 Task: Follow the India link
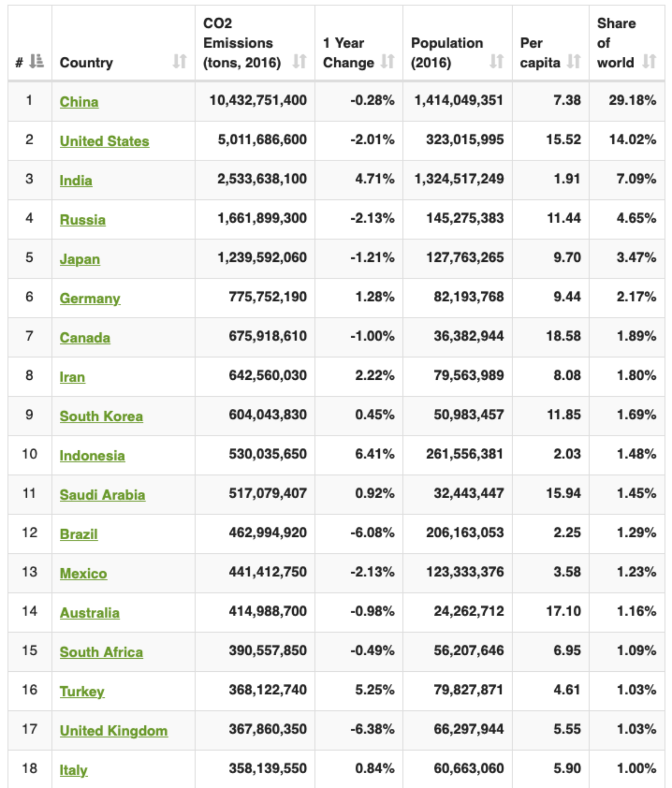76,180
